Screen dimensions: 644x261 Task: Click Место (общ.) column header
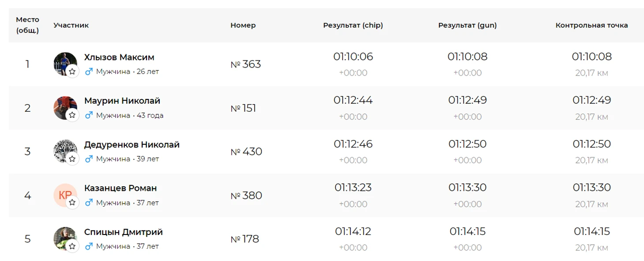click(x=27, y=25)
